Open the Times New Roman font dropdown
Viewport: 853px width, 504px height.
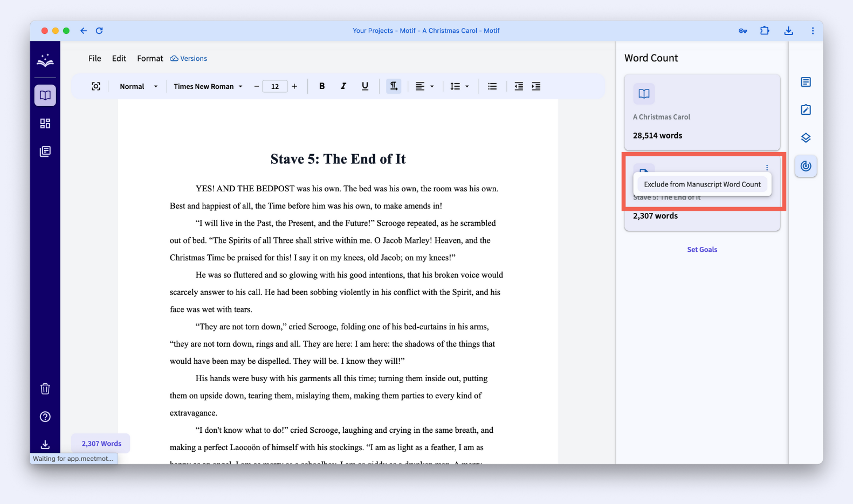(208, 86)
